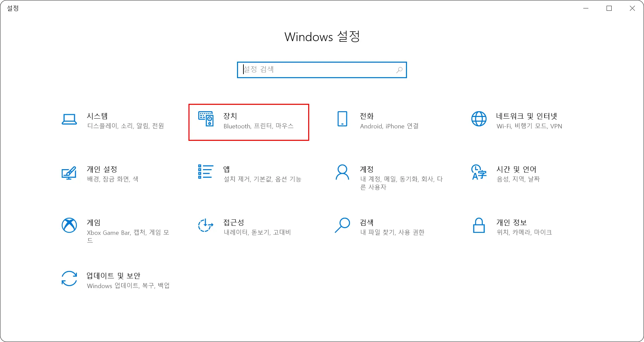Click the description '음성, 지역, 날짜'
Image resolution: width=644 pixels, height=342 pixels.
tap(518, 179)
